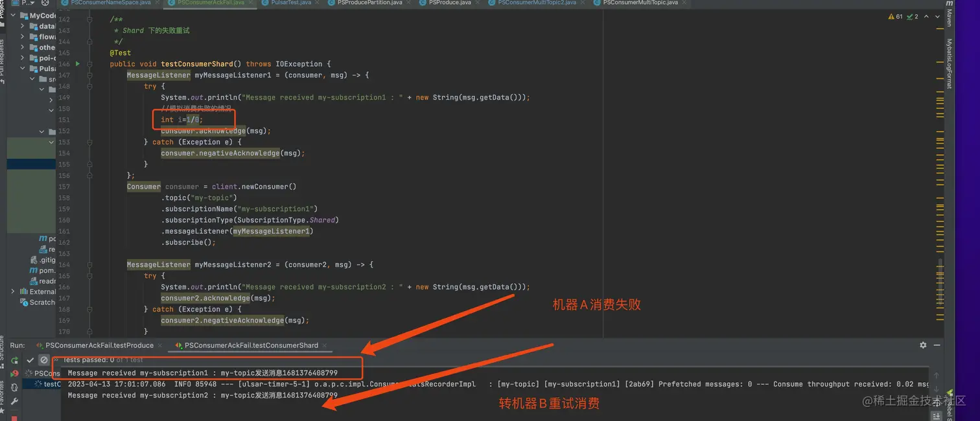Screen dimensions: 980x421
Task: Click the locate-file target icon in Project
Action: click(x=45, y=3)
